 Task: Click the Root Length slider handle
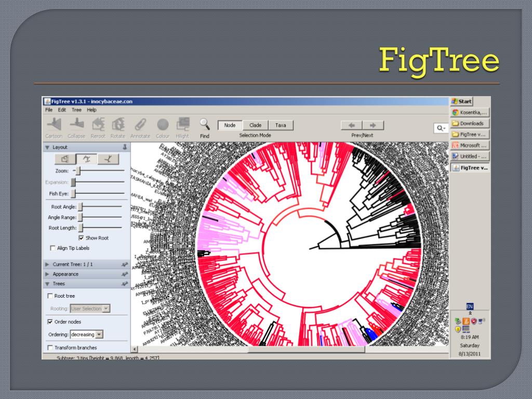click(x=81, y=228)
